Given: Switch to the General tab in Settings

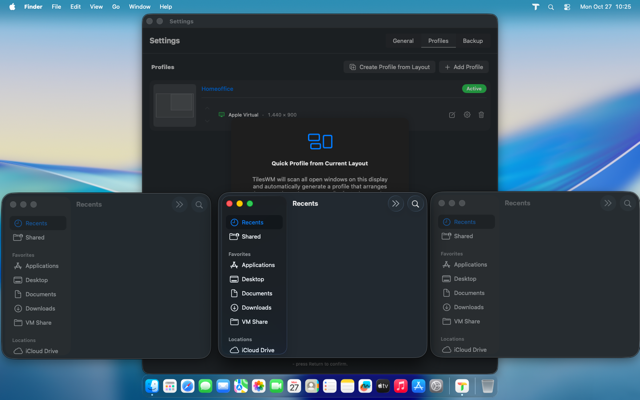Looking at the screenshot, I should point(403,41).
